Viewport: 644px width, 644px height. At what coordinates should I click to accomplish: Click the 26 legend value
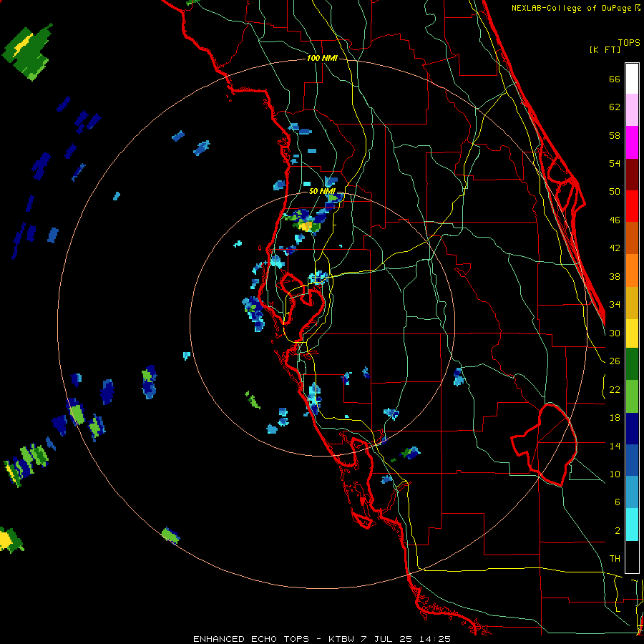pyautogui.click(x=615, y=361)
